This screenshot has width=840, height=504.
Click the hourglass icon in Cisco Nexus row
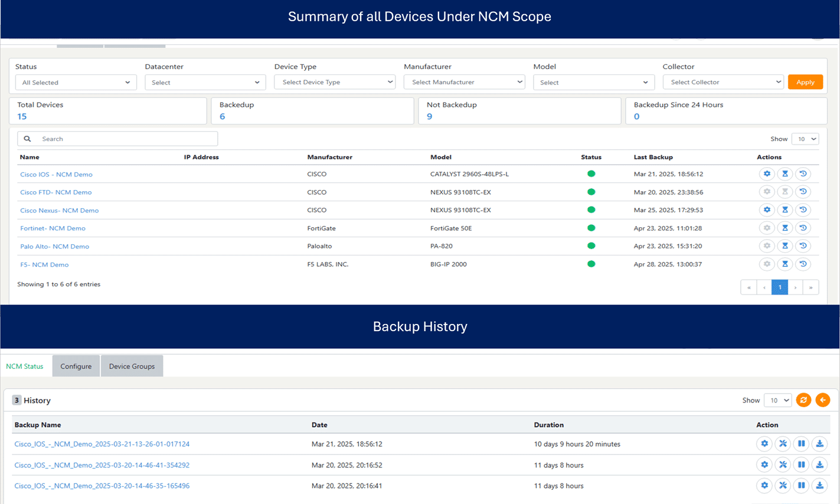point(785,210)
